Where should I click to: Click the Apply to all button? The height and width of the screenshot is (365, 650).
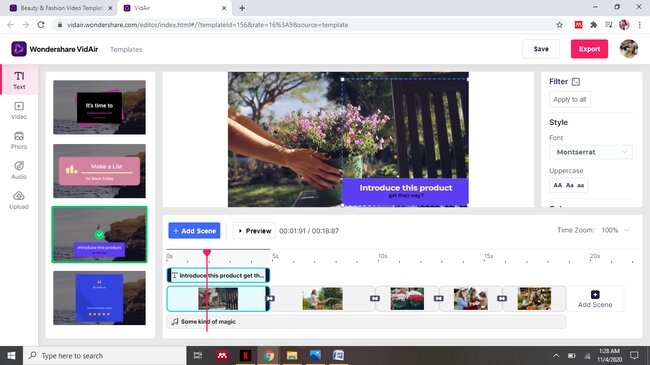coord(570,100)
